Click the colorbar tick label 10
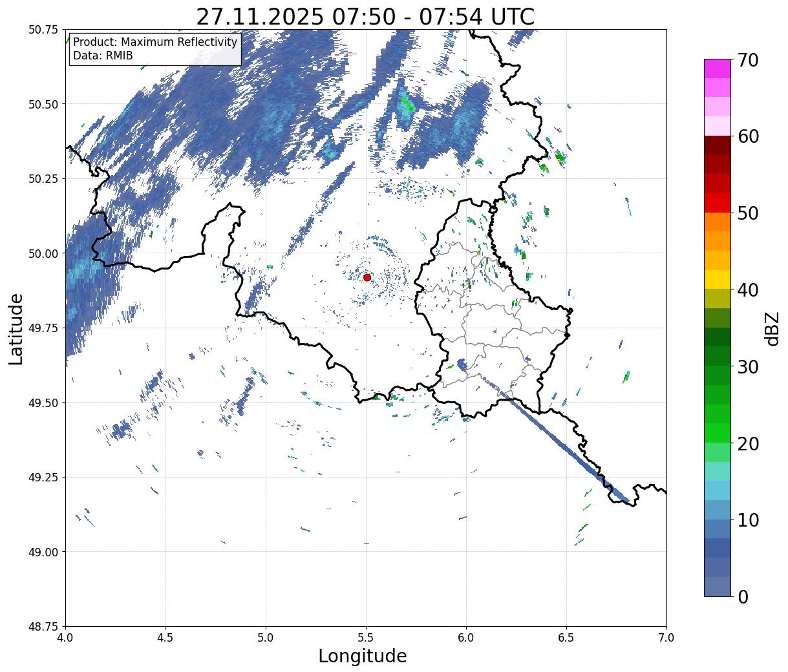Viewport: 788px width, 672px height. click(748, 520)
